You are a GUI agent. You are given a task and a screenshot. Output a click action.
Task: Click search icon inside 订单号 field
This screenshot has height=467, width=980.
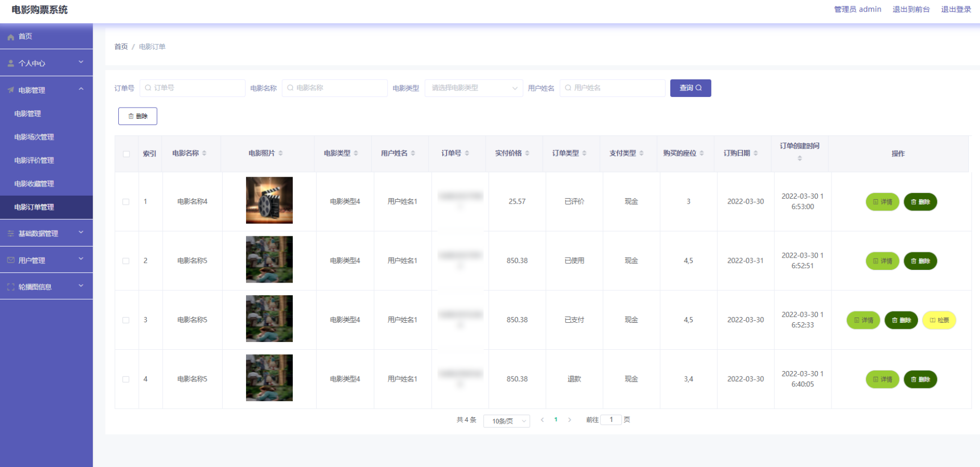pos(148,88)
